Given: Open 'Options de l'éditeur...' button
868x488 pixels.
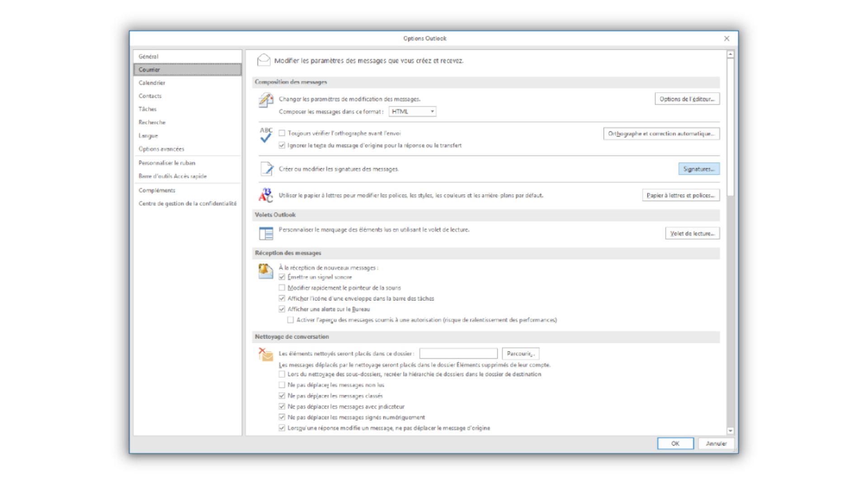Looking at the screenshot, I should (x=687, y=99).
